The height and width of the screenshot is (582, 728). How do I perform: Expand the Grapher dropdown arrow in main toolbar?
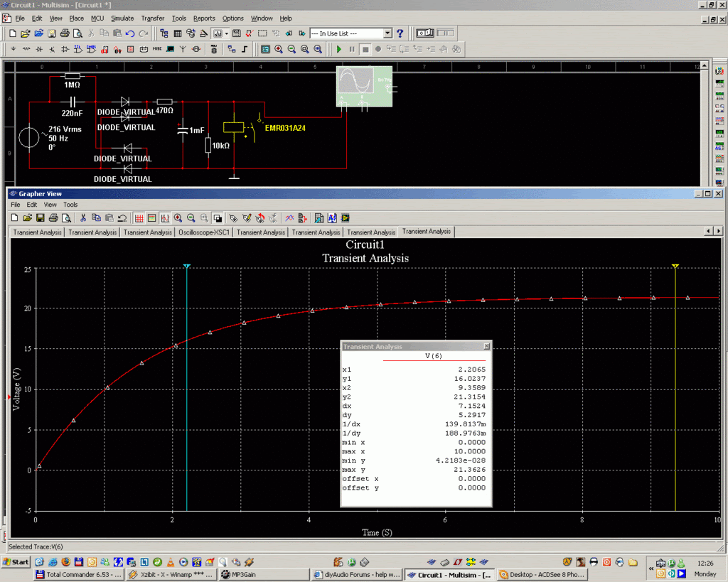coord(226,33)
